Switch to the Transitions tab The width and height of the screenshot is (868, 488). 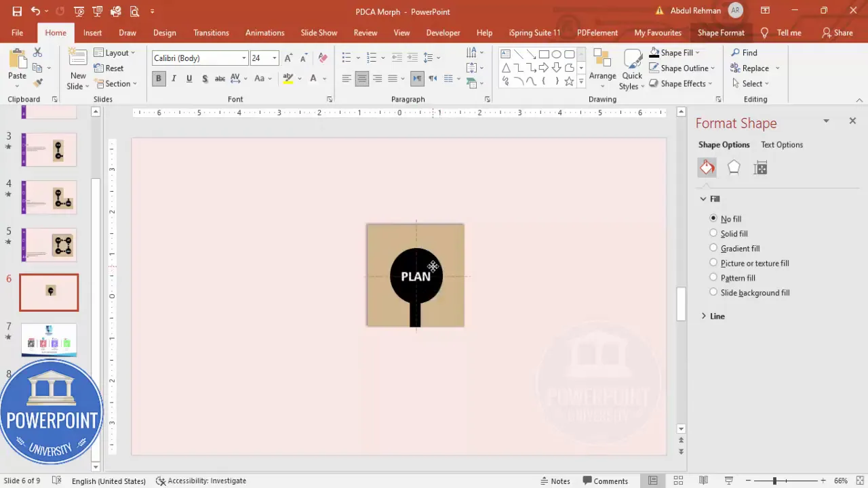[211, 33]
